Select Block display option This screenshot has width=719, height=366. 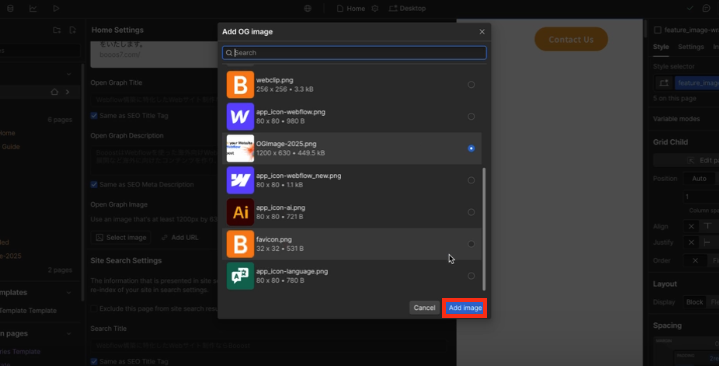point(694,302)
